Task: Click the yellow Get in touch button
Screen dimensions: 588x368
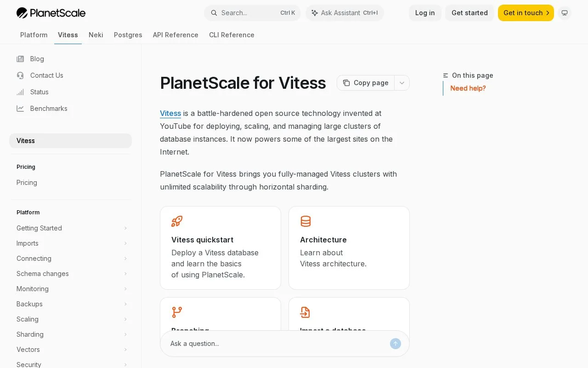Action: (526, 13)
